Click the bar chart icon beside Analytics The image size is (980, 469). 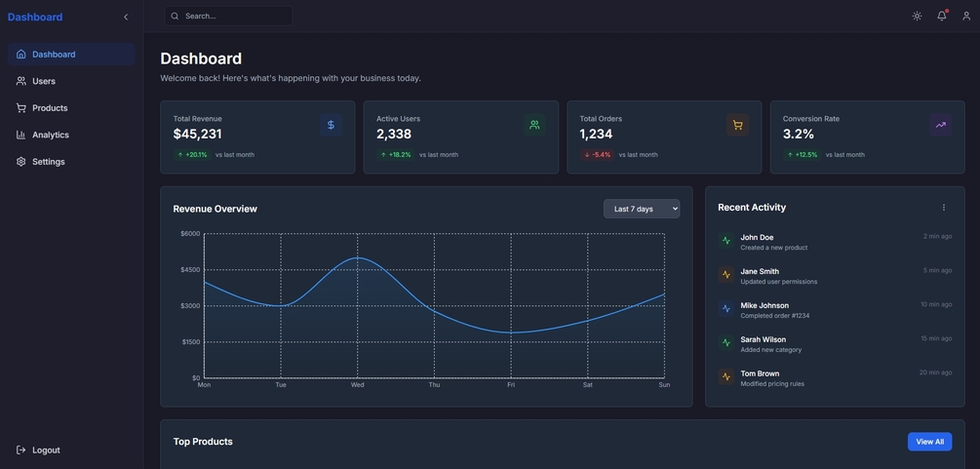21,136
